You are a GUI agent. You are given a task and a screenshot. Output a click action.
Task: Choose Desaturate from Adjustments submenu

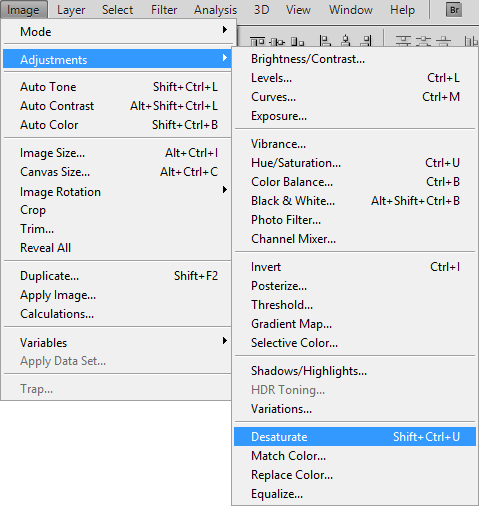click(x=355, y=437)
